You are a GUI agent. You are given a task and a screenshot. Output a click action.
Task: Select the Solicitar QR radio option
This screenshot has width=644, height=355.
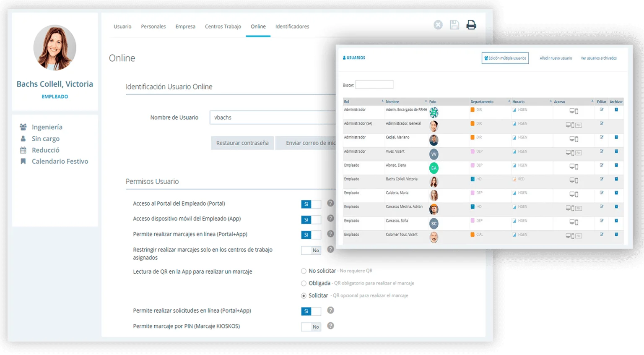304,296
